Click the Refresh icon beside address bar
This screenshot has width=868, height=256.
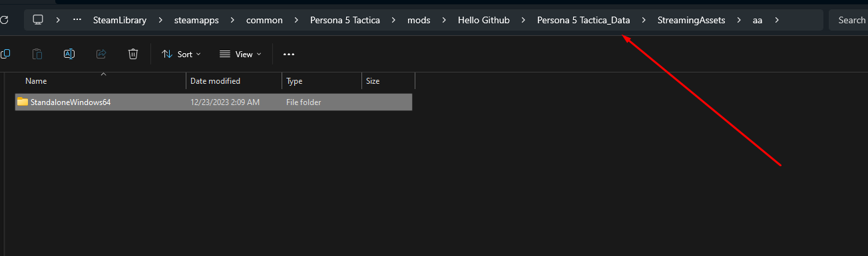pyautogui.click(x=4, y=20)
